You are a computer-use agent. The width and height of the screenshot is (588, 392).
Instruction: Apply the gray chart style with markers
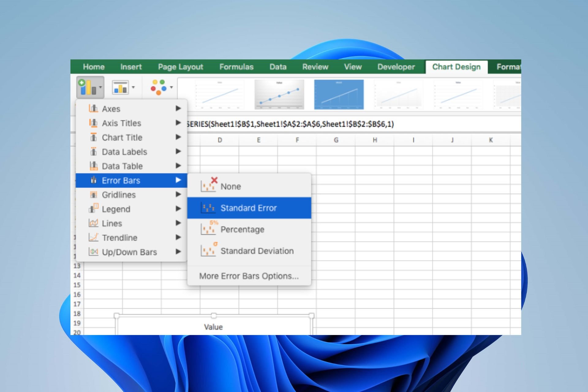pos(279,95)
